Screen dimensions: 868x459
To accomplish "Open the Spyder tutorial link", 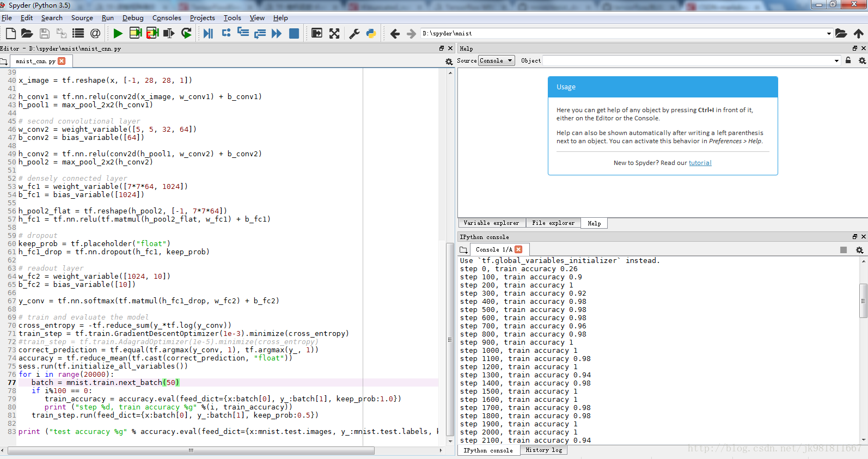I will click(700, 163).
